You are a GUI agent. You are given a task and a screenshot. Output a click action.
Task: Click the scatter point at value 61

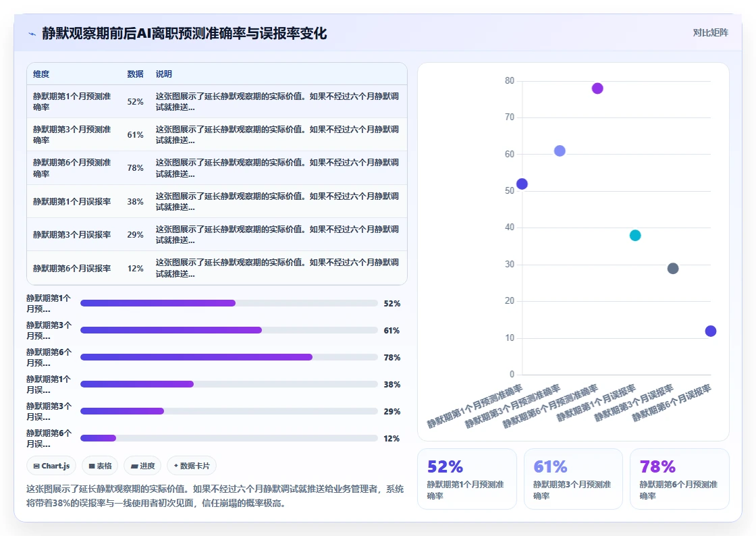[x=560, y=151]
